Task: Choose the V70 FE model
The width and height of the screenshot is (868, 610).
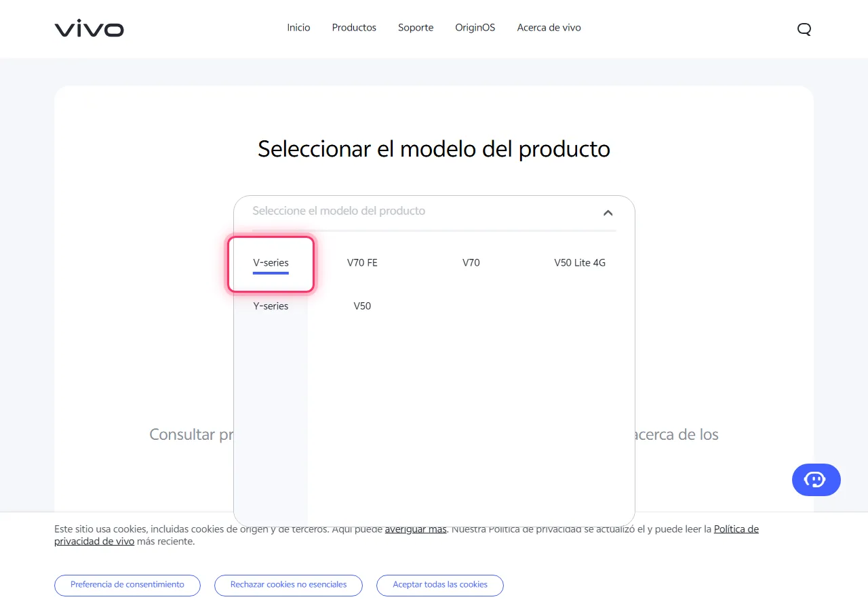Action: pos(362,263)
